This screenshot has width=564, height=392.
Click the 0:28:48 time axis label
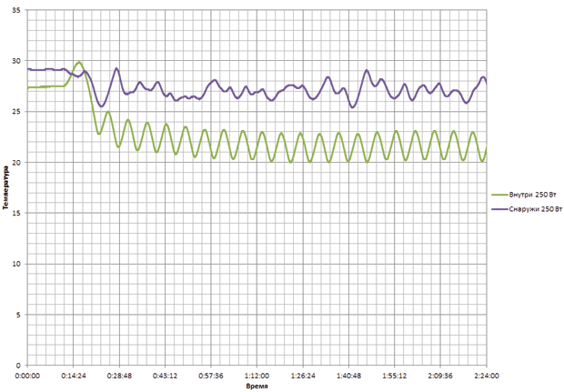point(119,376)
